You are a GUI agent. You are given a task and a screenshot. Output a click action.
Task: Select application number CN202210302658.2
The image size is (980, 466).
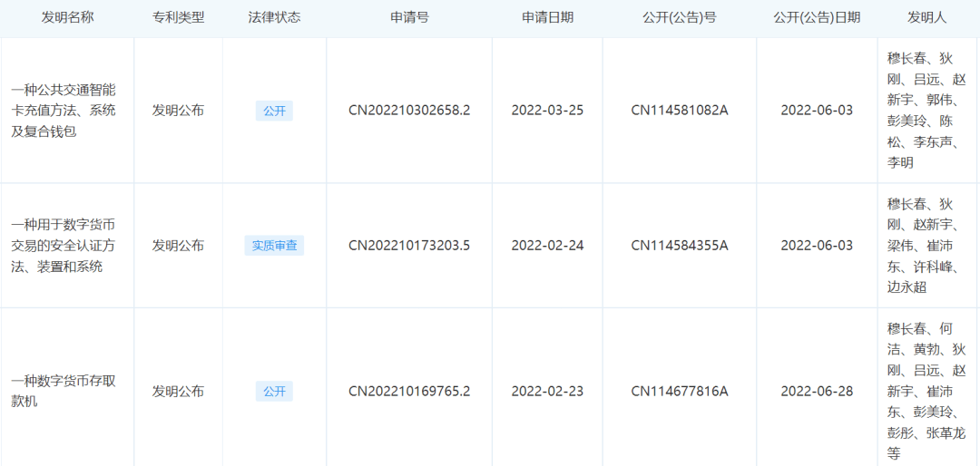[409, 111]
